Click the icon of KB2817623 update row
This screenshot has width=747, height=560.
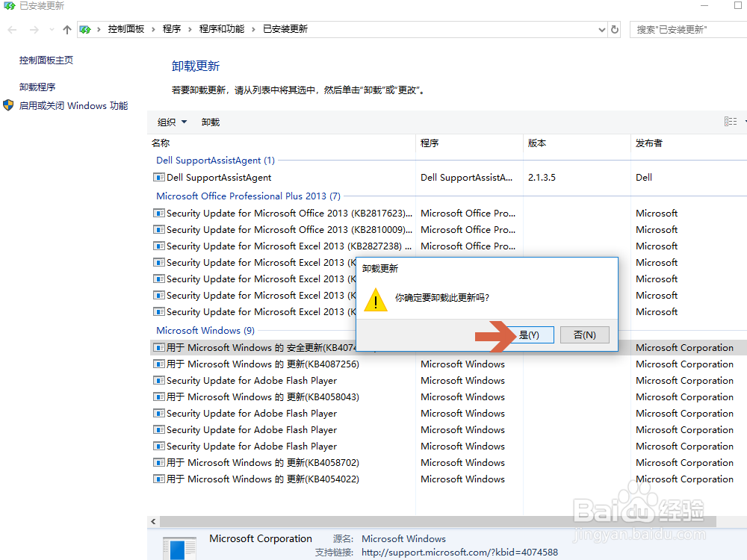pyautogui.click(x=158, y=214)
